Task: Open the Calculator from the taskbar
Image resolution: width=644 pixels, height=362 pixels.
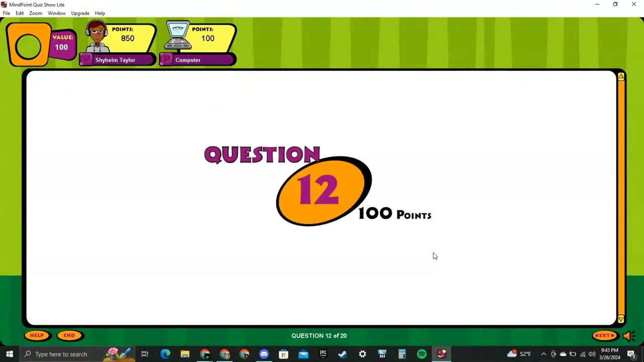Action: (402, 354)
